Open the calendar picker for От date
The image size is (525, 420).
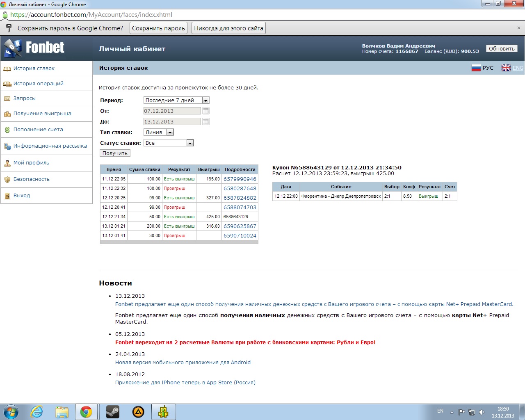206,111
